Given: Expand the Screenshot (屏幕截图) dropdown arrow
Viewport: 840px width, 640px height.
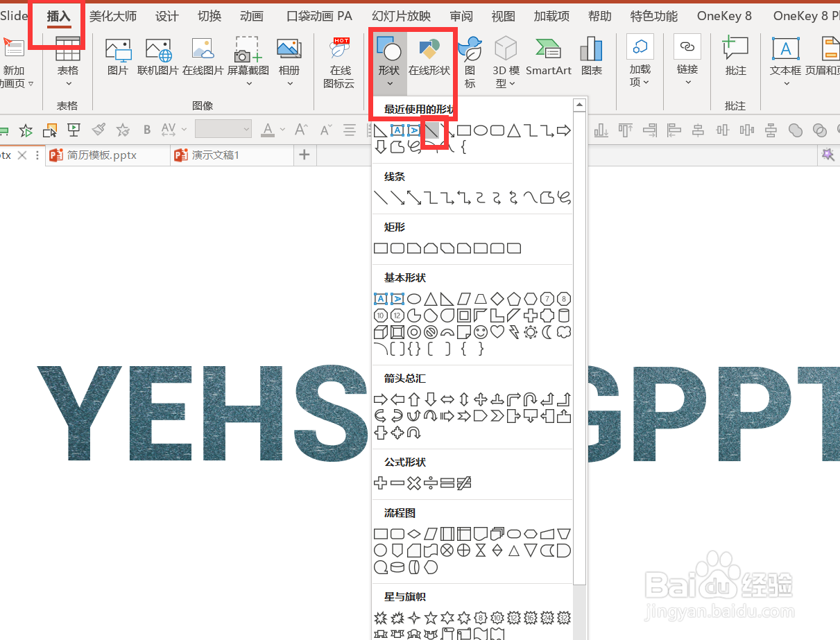Looking at the screenshot, I should 248,84.
